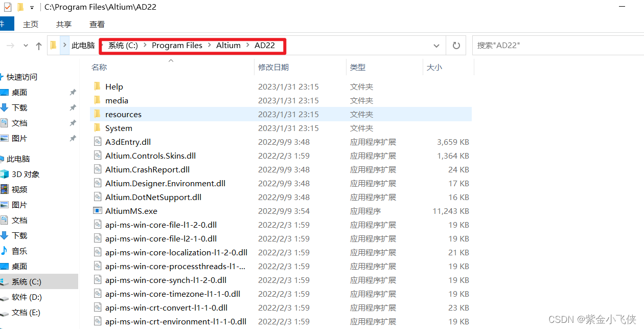Image resolution: width=644 pixels, height=329 pixels.
Task: Click the A3dEntry.dll file icon
Action: point(98,142)
